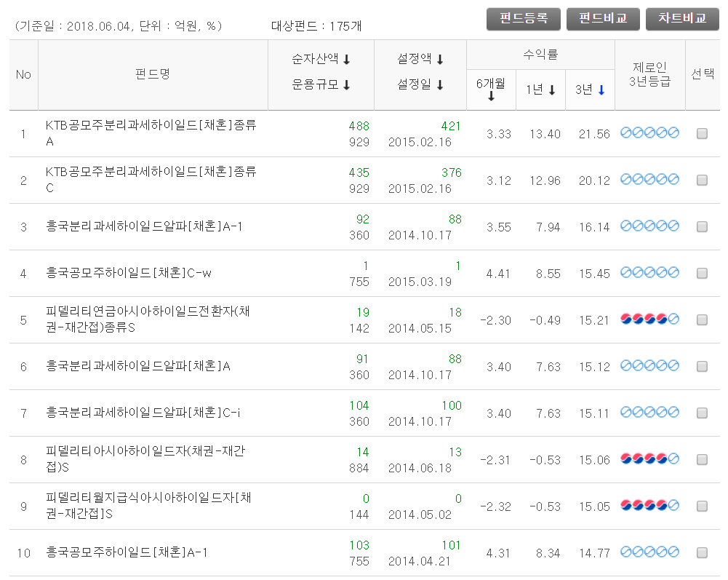This screenshot has height=580, width=728.
Task: Click the Zeroin rating icons for KTB공모주분리과세하이일드 종류A
Action: tap(649, 133)
